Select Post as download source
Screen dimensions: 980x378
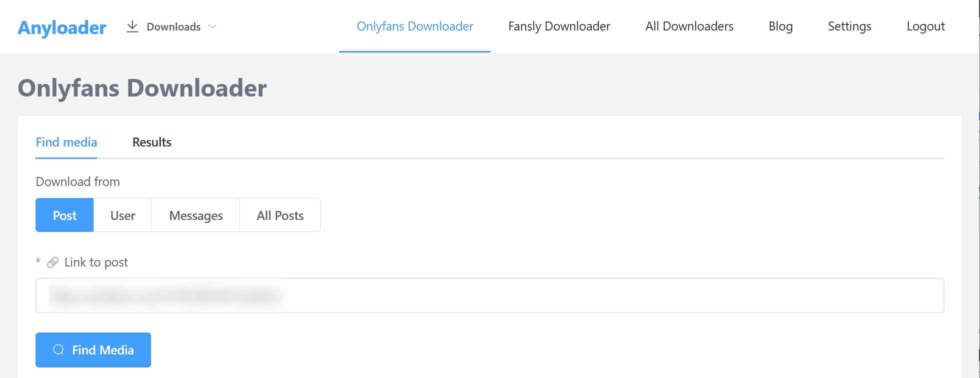click(x=65, y=215)
